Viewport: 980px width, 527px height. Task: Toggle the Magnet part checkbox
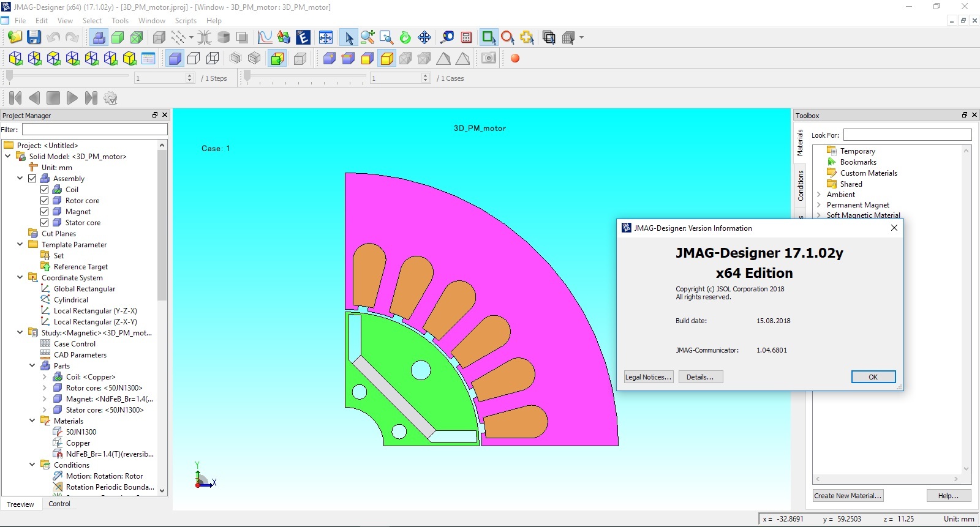(45, 212)
